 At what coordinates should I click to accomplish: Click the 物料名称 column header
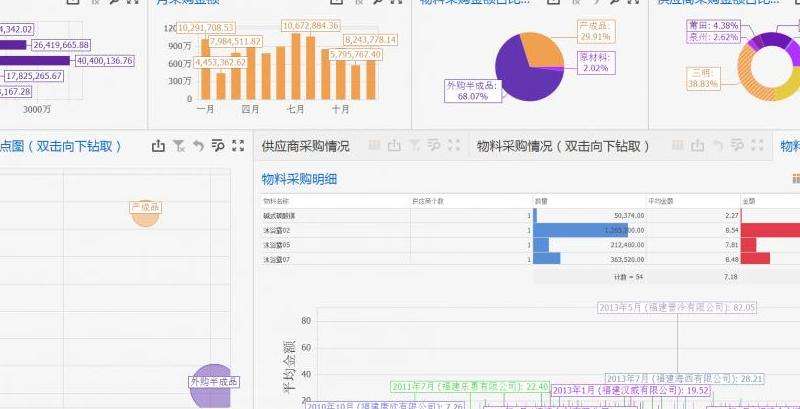tap(279, 201)
